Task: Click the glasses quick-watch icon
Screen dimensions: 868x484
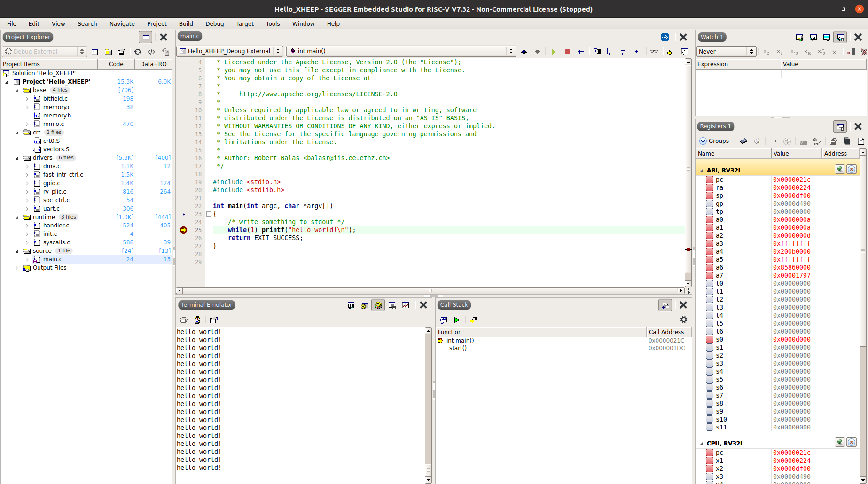Action: tap(654, 51)
